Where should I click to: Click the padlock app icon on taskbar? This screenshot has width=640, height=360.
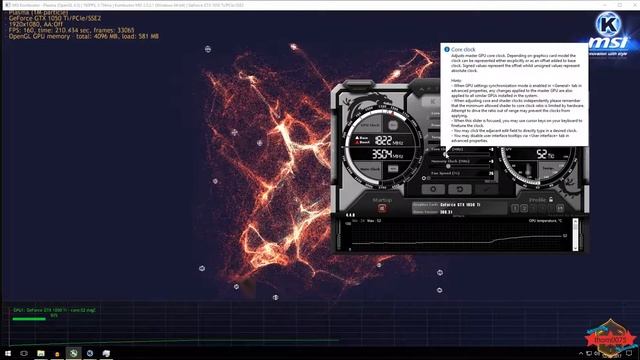(x=57, y=353)
